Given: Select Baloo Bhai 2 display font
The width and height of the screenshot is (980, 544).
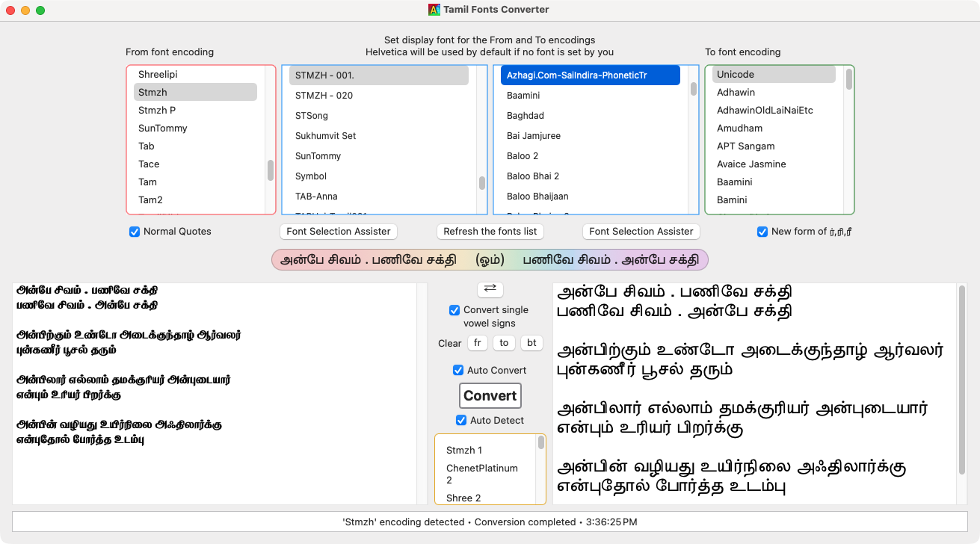Looking at the screenshot, I should (591, 176).
